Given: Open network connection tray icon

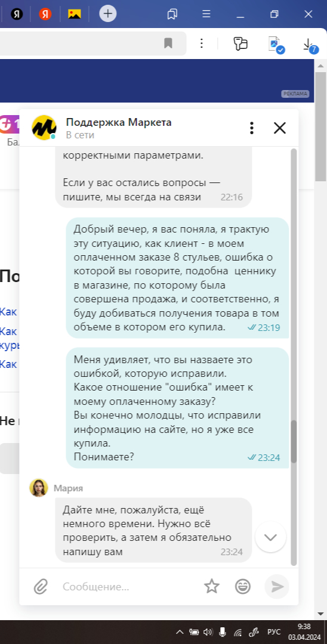Looking at the screenshot, I should (x=237, y=632).
